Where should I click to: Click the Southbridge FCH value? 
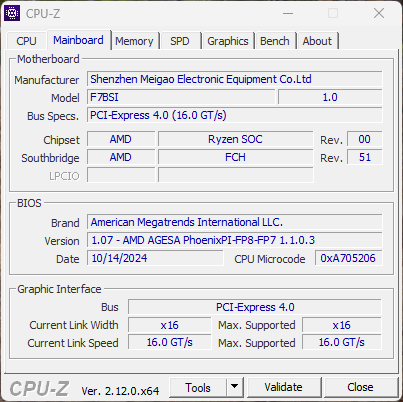[x=235, y=157]
